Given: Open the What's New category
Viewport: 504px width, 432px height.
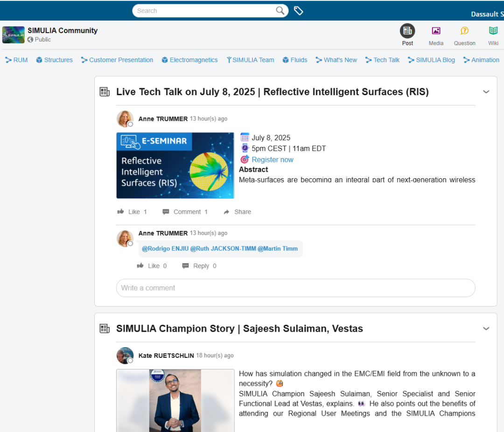Looking at the screenshot, I should 336,60.
